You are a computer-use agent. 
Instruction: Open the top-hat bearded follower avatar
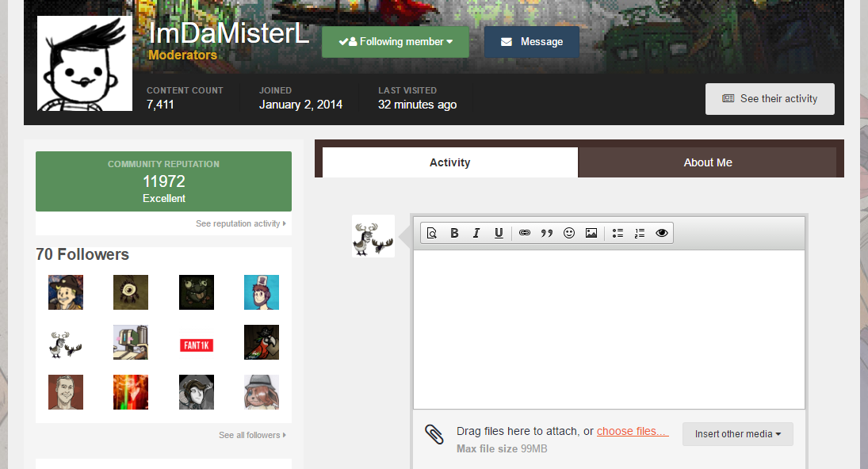point(262,292)
